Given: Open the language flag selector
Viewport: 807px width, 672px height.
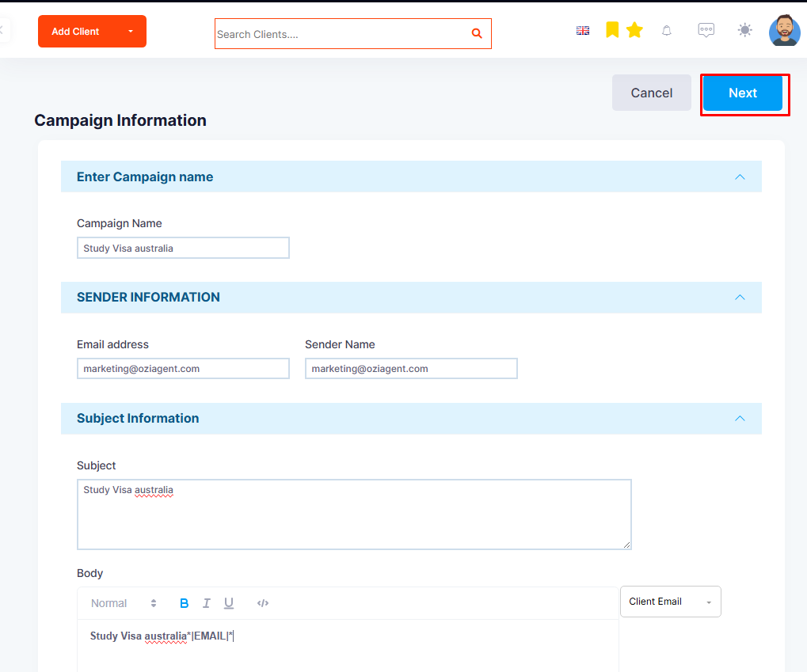Looking at the screenshot, I should click(x=583, y=31).
